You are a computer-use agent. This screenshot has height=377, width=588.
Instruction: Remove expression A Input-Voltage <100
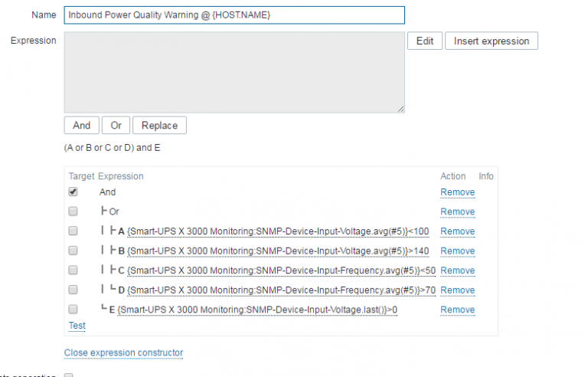pyautogui.click(x=458, y=231)
